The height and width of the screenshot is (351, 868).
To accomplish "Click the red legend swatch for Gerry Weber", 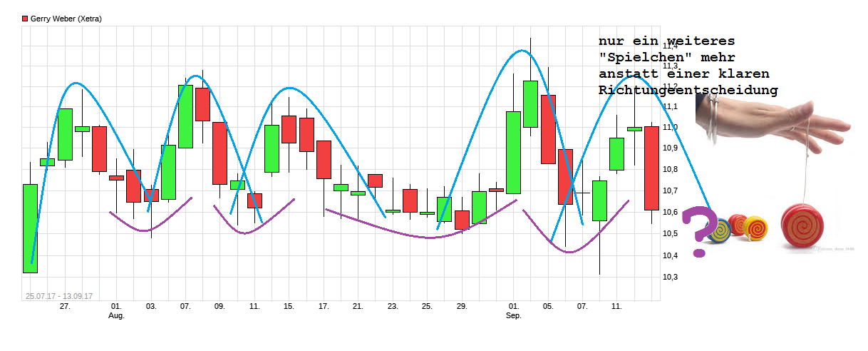I will click(25, 19).
